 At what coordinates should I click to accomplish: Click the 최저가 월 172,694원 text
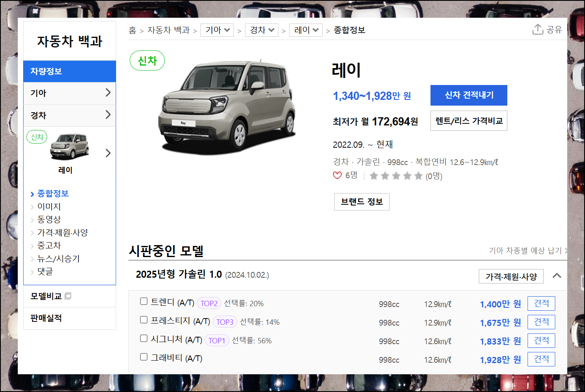376,122
